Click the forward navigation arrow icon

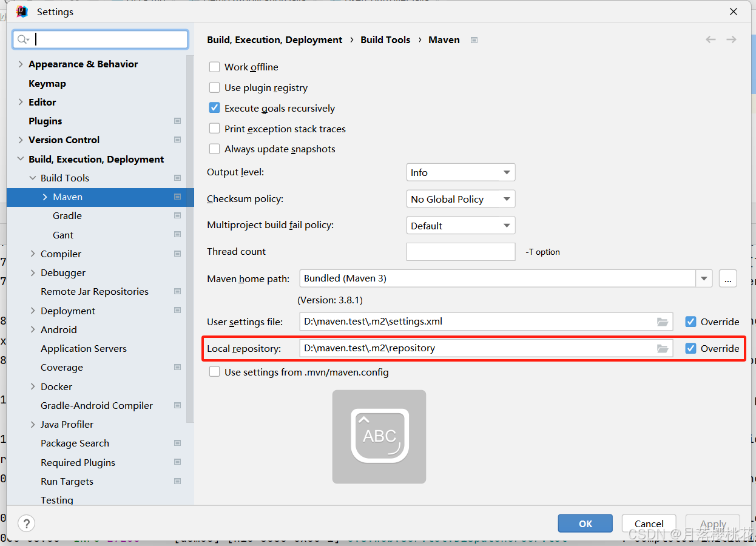tap(731, 39)
